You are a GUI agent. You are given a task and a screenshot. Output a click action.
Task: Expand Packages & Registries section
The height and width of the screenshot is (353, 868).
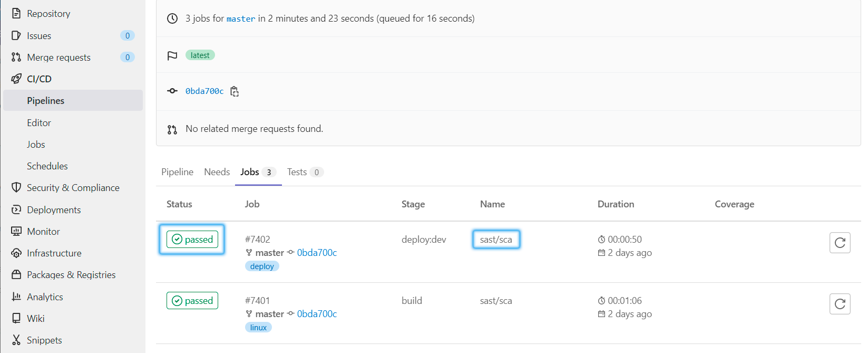(x=71, y=275)
